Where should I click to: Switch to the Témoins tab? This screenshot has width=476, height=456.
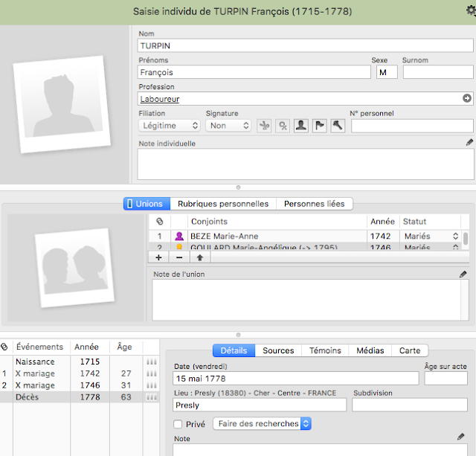click(325, 350)
